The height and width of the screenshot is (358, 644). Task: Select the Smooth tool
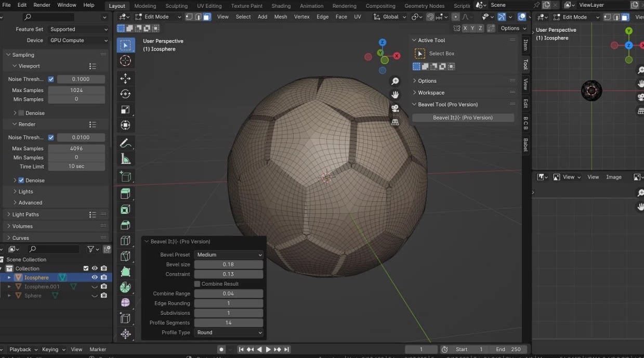125,303
